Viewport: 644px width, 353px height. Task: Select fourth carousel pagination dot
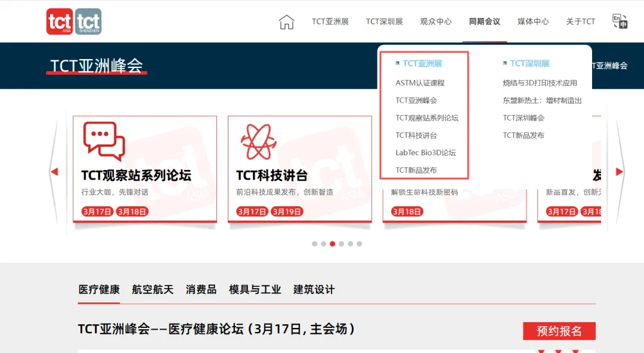(341, 244)
